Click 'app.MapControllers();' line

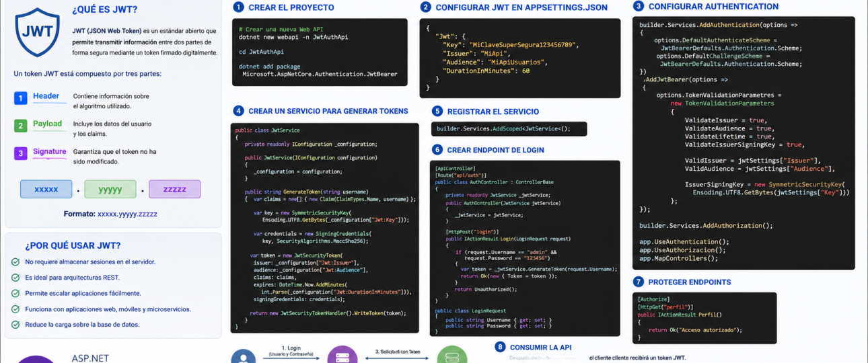tap(678, 258)
